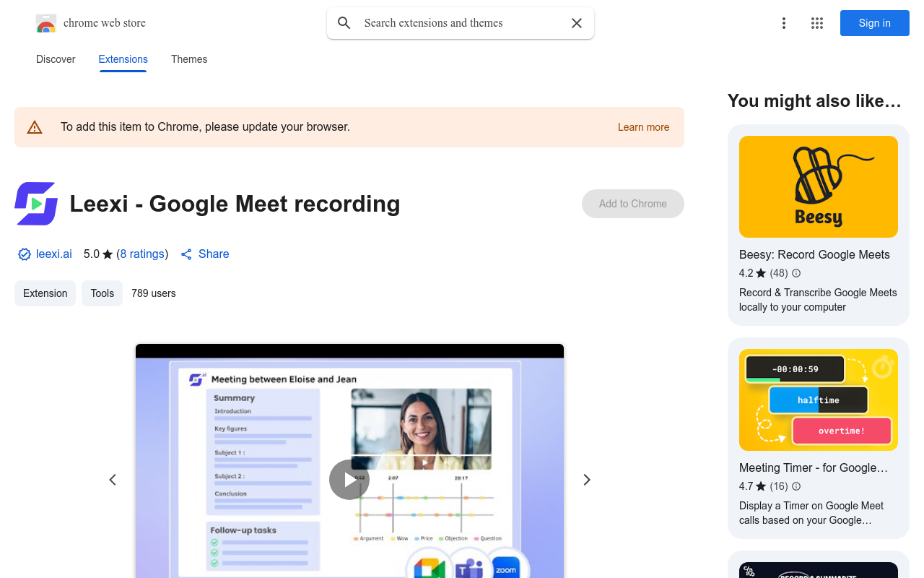Click the Leexi - Google Meet recording heading

(x=235, y=204)
